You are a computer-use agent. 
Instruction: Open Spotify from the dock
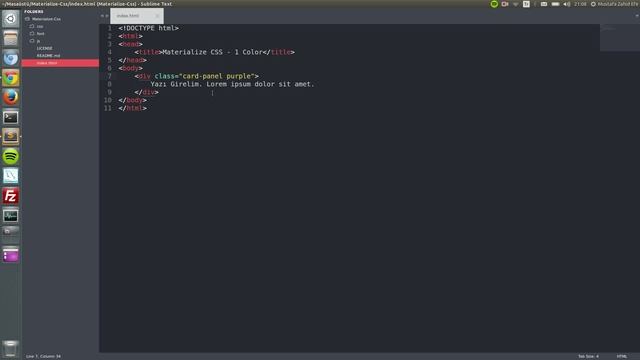pos(11,156)
